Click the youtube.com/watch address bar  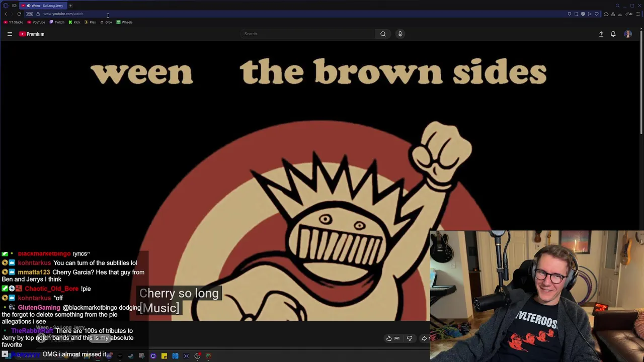coord(63,14)
